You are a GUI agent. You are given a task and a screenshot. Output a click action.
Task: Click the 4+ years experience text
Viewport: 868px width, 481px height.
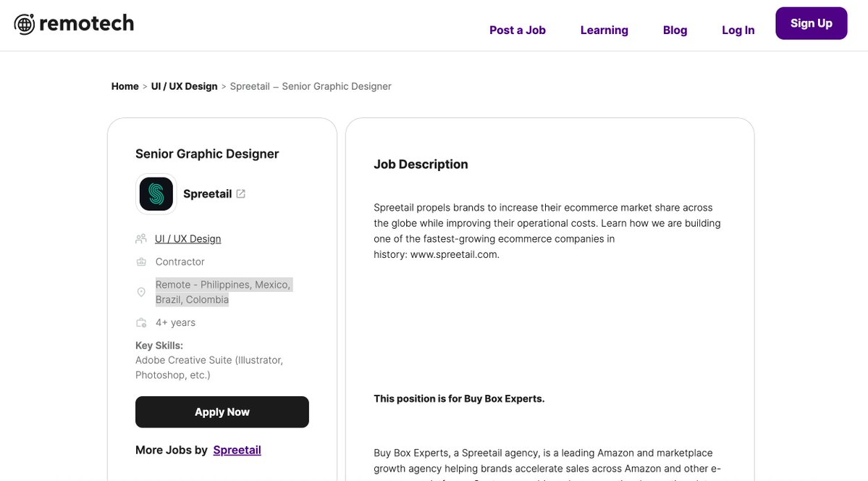pyautogui.click(x=175, y=322)
